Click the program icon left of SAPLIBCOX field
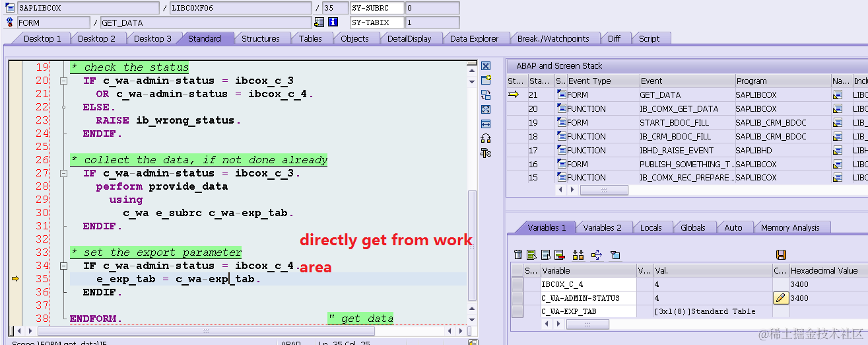 [10, 8]
